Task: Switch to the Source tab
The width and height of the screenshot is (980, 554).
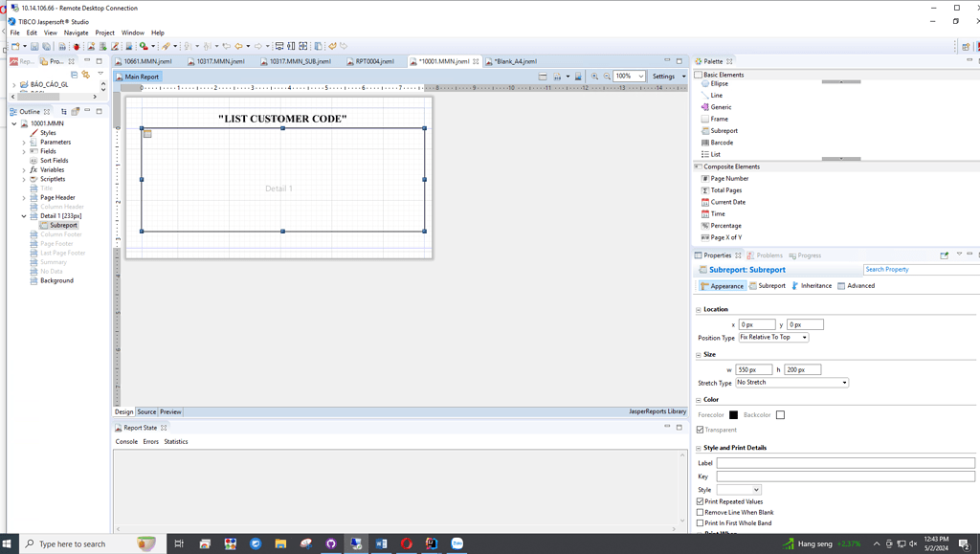Action: point(146,412)
